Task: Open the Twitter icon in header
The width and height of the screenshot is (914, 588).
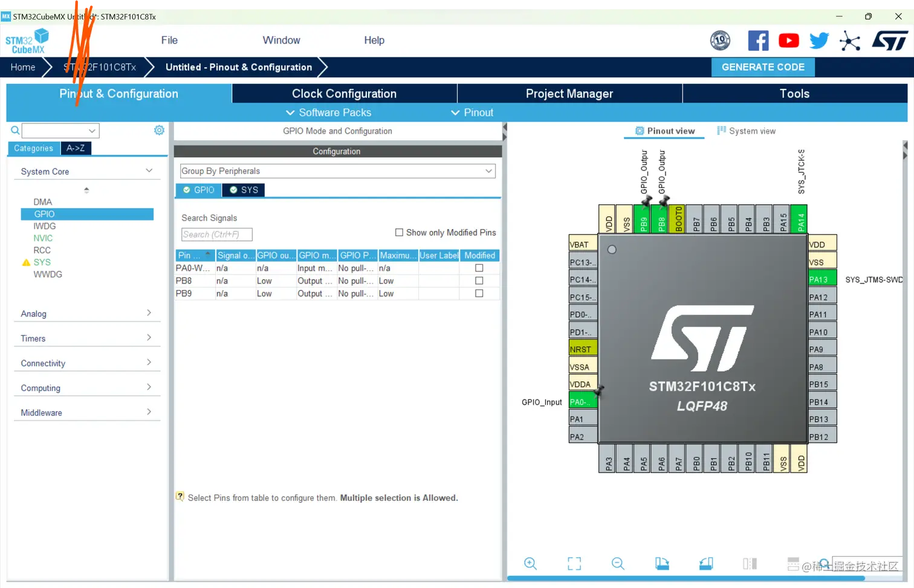Action: pos(819,40)
